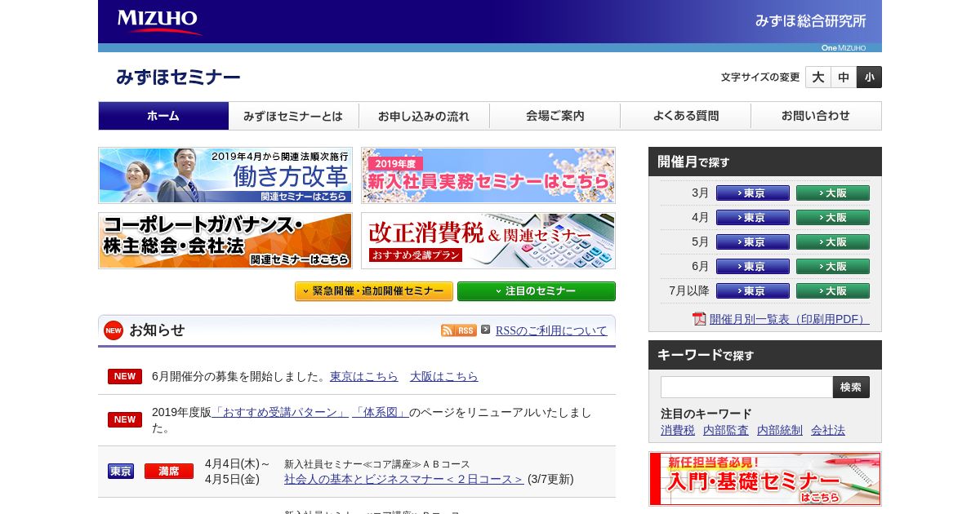This screenshot has width=980, height=514.
Task: Go to お申し込みの流れ tab
Action: pyautogui.click(x=424, y=116)
